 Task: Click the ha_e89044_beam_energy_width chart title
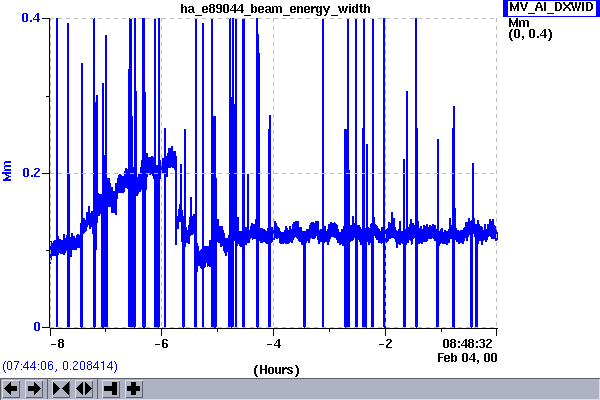(274, 8)
